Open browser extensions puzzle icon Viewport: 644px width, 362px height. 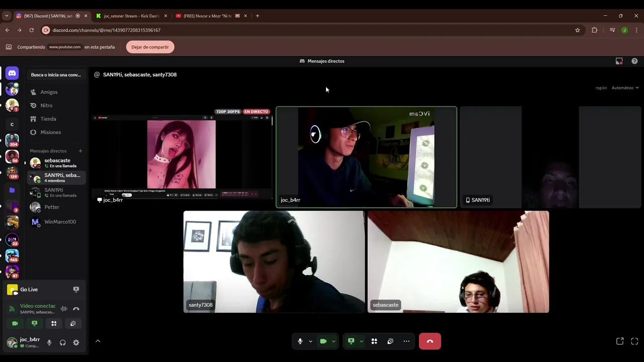click(x=594, y=30)
